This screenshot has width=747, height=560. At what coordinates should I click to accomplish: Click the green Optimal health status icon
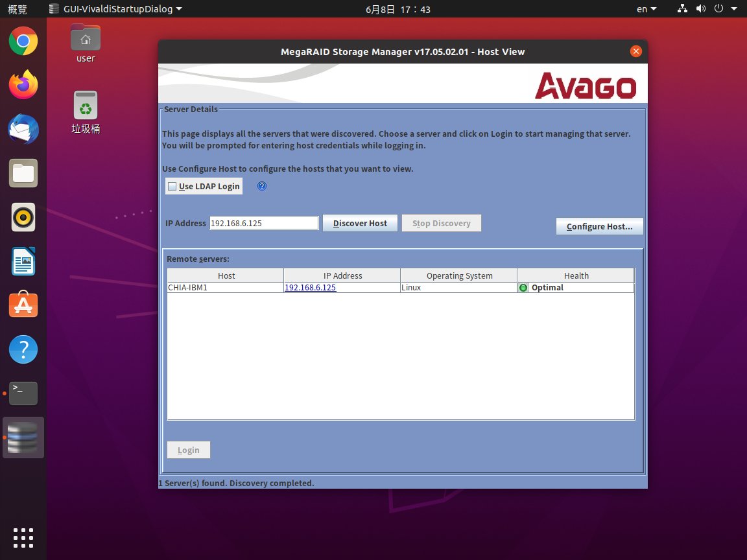point(523,288)
